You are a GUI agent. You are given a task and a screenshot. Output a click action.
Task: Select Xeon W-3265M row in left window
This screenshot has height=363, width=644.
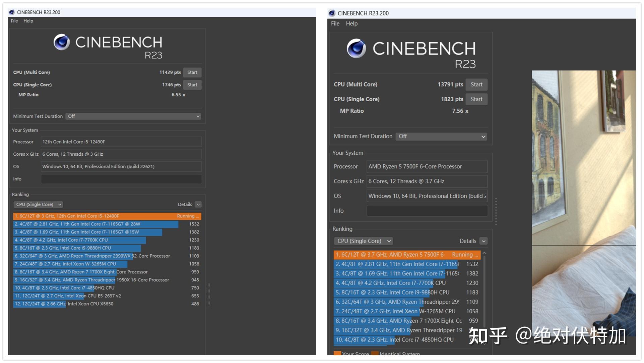tap(107, 264)
